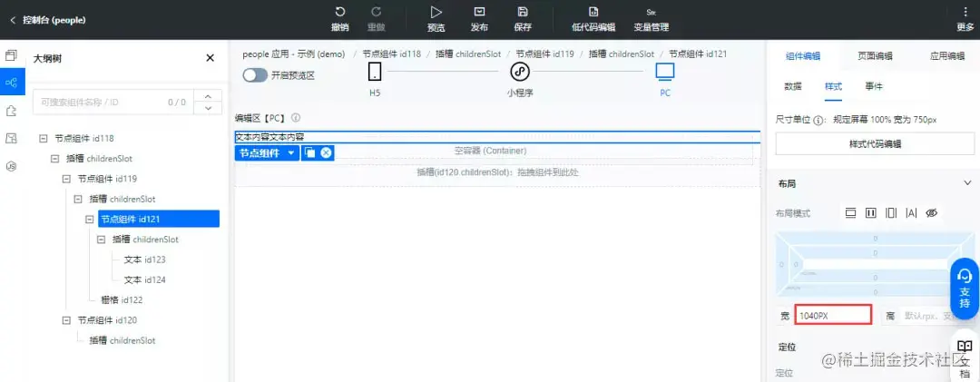The width and height of the screenshot is (980, 382).
Task: Collapse 节点组件 id118 tree node
Action: pyautogui.click(x=44, y=139)
